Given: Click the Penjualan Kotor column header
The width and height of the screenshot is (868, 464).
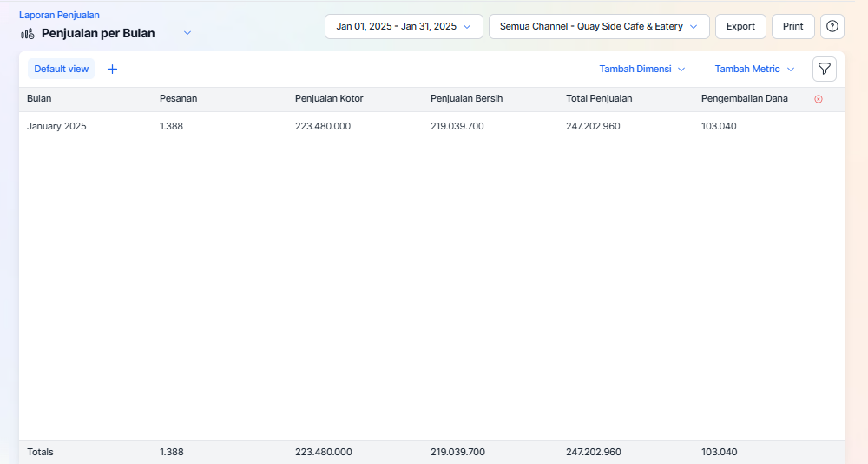Looking at the screenshot, I should coord(329,98).
